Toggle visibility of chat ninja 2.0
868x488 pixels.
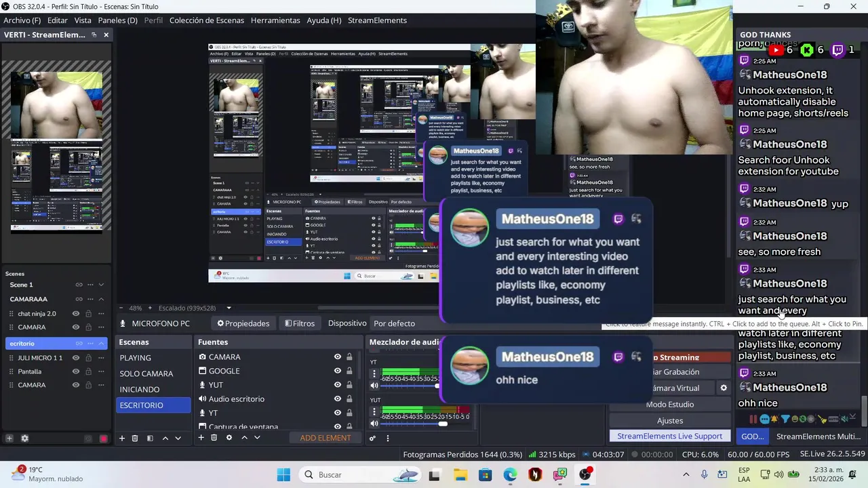(x=76, y=314)
